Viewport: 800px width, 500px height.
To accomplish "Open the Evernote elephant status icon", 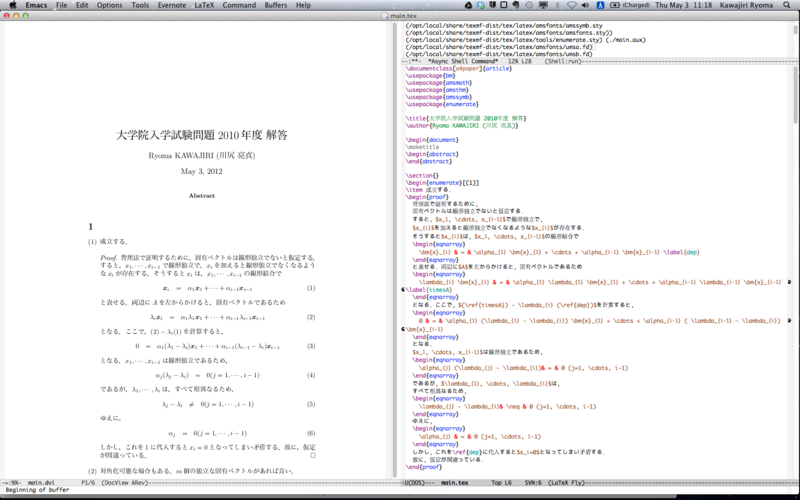I will tap(516, 5).
